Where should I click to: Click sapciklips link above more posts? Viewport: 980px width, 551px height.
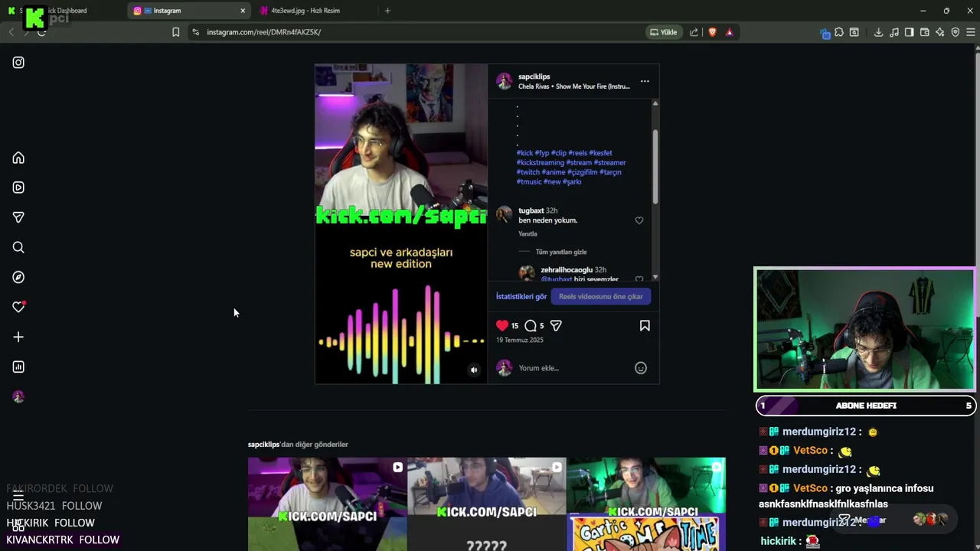coord(263,445)
